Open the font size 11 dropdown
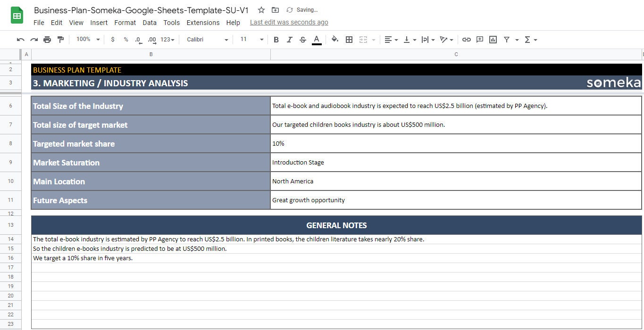The image size is (644, 330). (x=251, y=40)
